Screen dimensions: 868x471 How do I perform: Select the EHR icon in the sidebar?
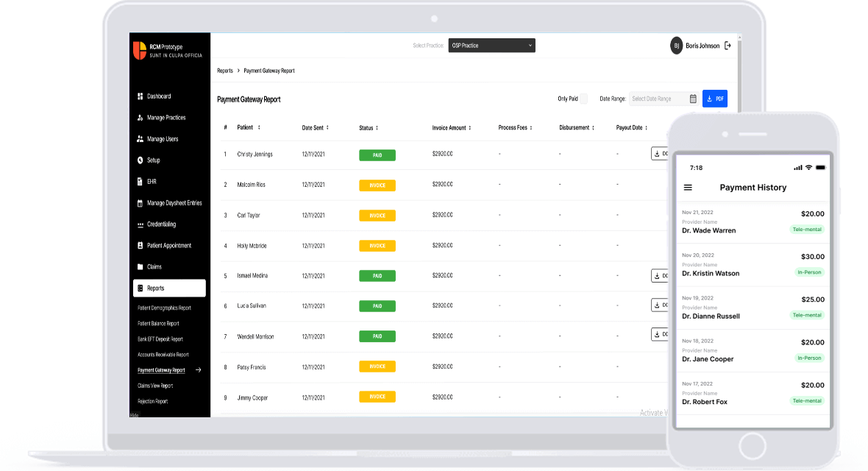[x=140, y=181]
